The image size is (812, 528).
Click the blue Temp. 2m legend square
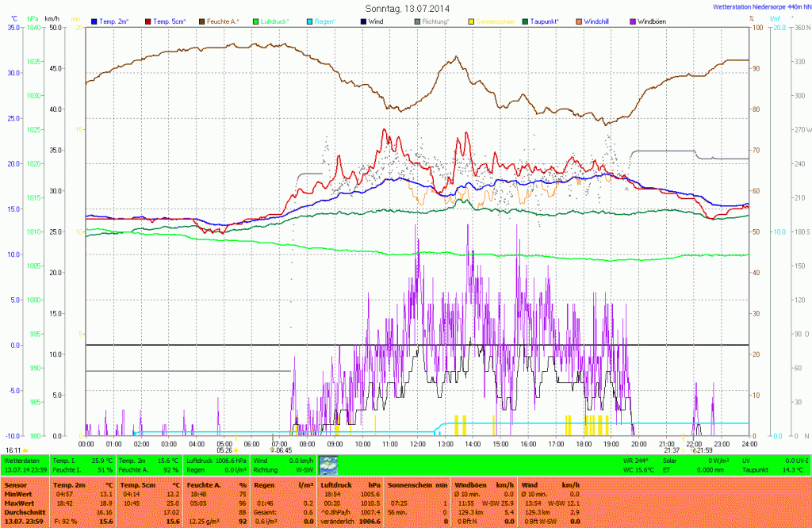95,21
